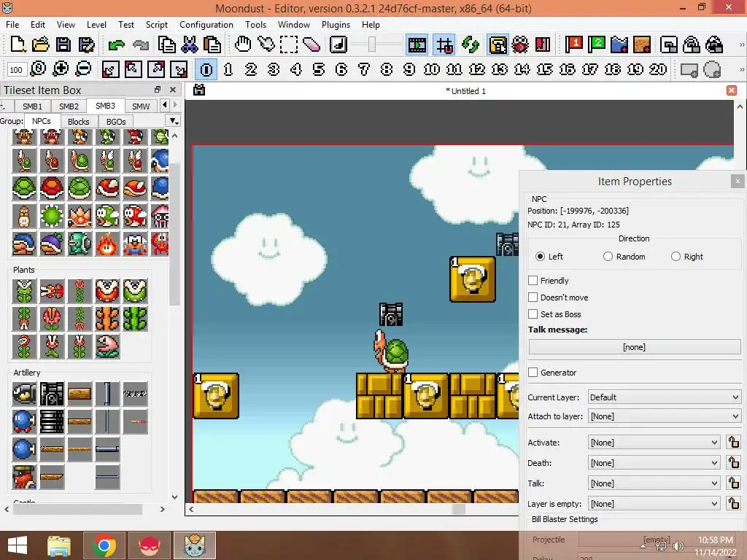Open Chrome from the taskbar
The image size is (747, 560).
tap(104, 545)
